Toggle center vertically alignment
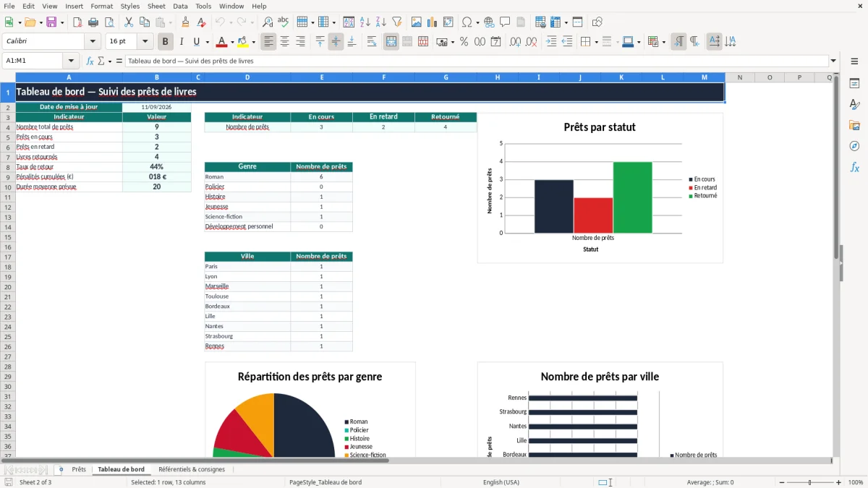 [336, 42]
